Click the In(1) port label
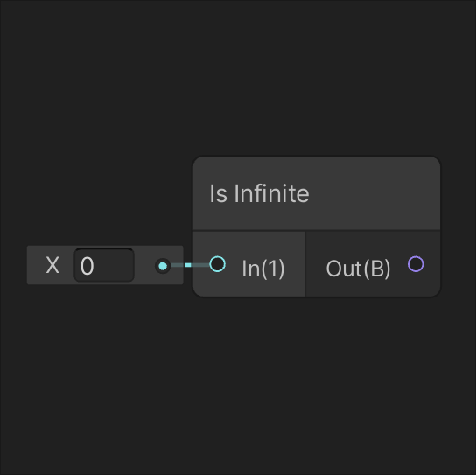The height and width of the screenshot is (475, 476). pyautogui.click(x=262, y=269)
